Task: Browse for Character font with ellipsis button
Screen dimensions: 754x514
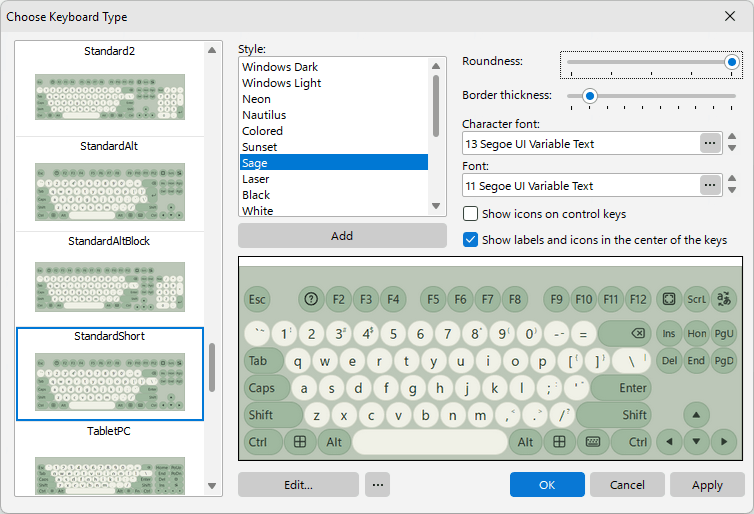Action: [710, 143]
